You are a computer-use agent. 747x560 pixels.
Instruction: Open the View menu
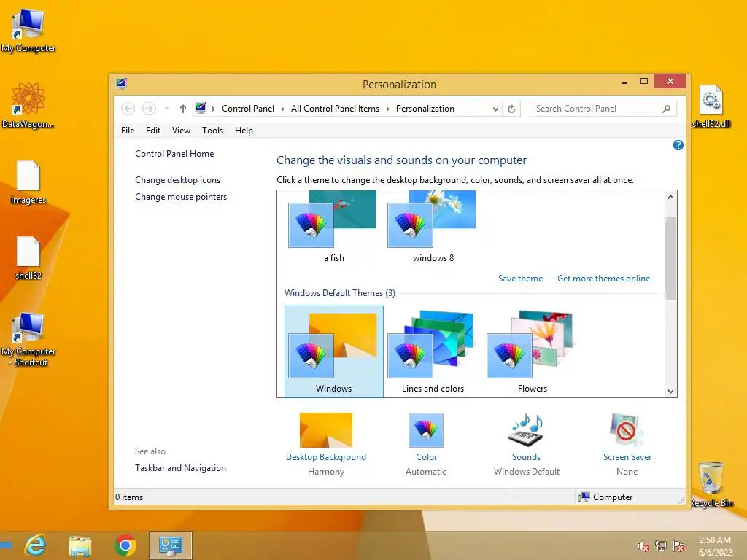[x=181, y=131]
